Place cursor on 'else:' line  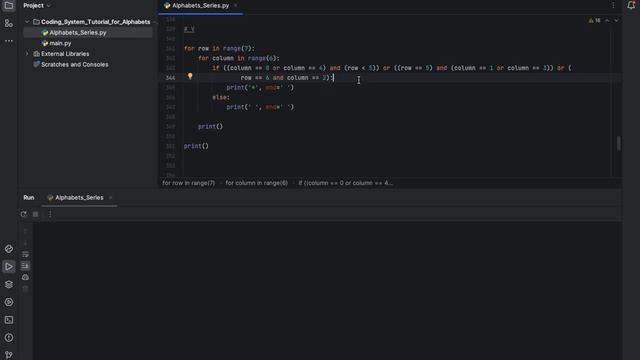click(x=221, y=97)
